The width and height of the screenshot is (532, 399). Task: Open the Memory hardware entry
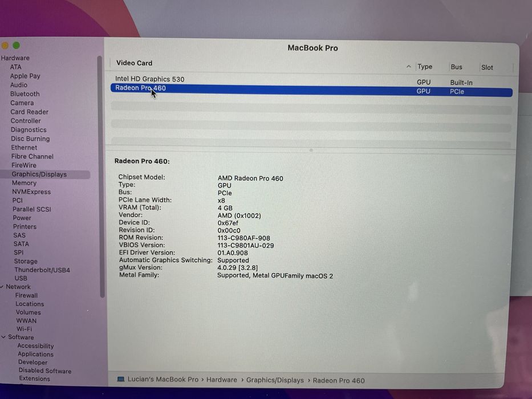[24, 183]
